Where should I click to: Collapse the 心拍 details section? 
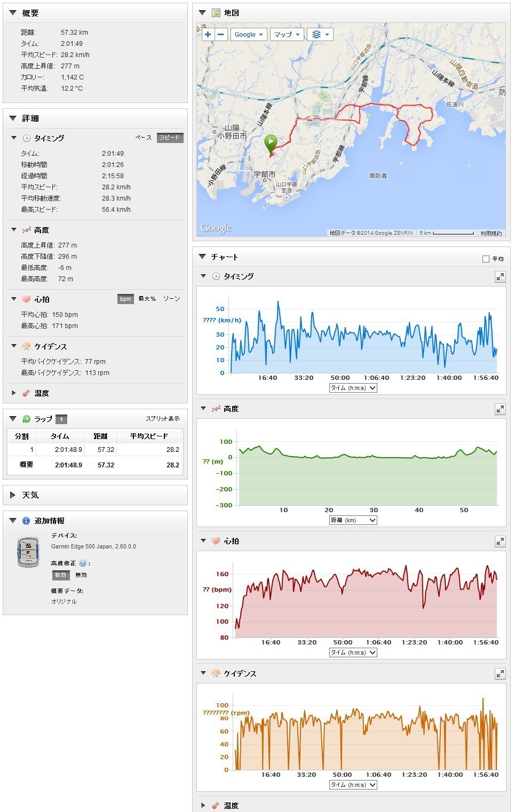[x=14, y=299]
